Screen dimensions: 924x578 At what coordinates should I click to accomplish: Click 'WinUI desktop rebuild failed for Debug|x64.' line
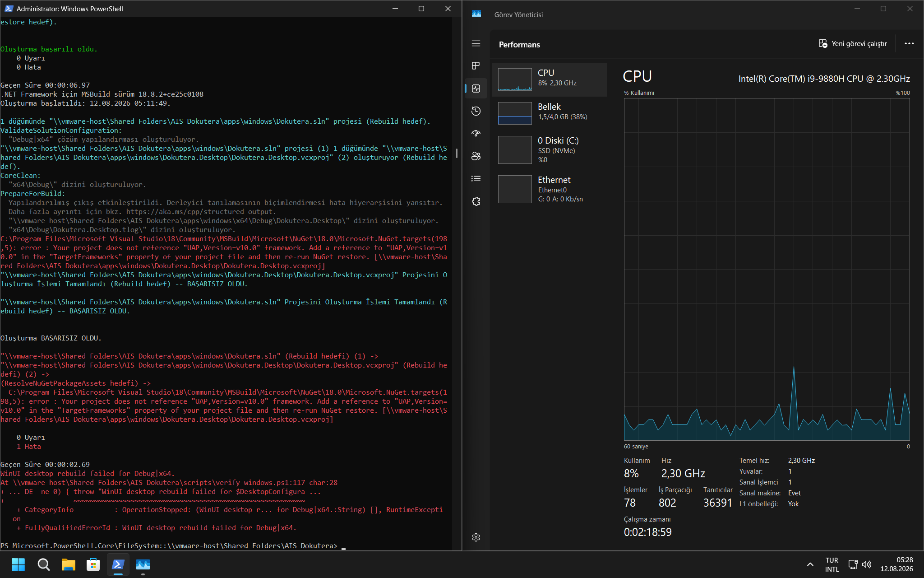[88, 473]
